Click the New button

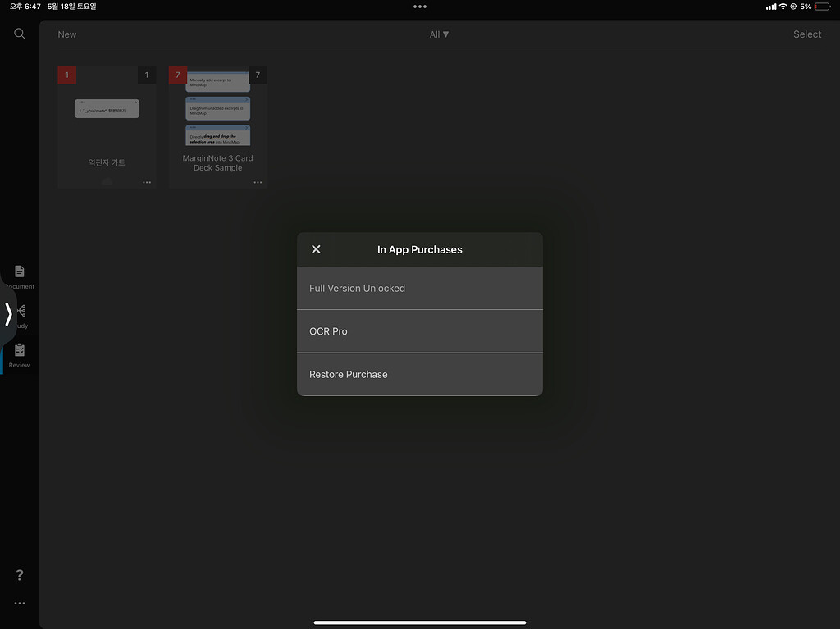(x=67, y=34)
